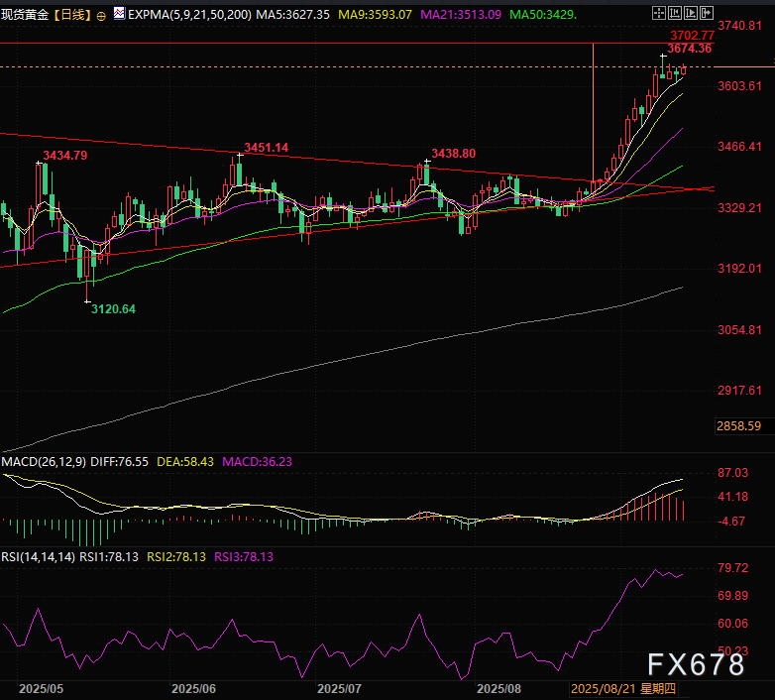775x700 pixels.
Task: Click the 2025/08/21 星期四 date marker
Action: [x=622, y=688]
